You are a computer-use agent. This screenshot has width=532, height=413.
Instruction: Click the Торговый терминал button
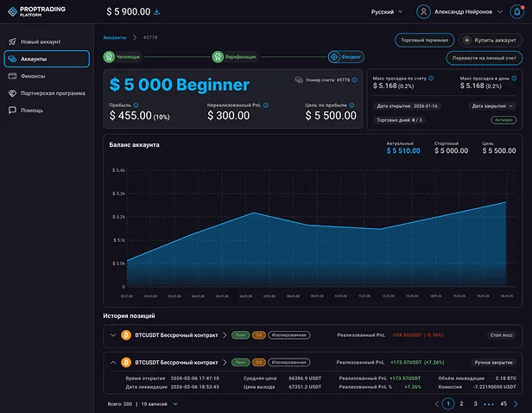tap(424, 40)
